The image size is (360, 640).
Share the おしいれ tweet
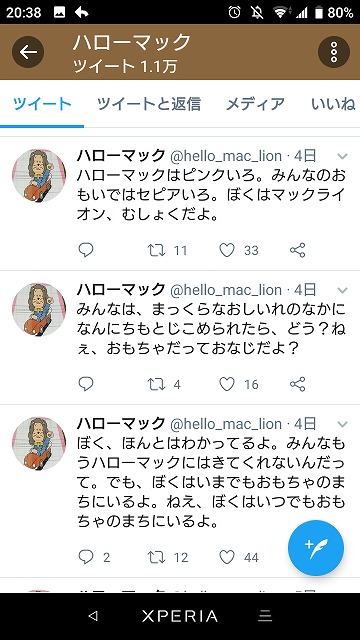(298, 384)
